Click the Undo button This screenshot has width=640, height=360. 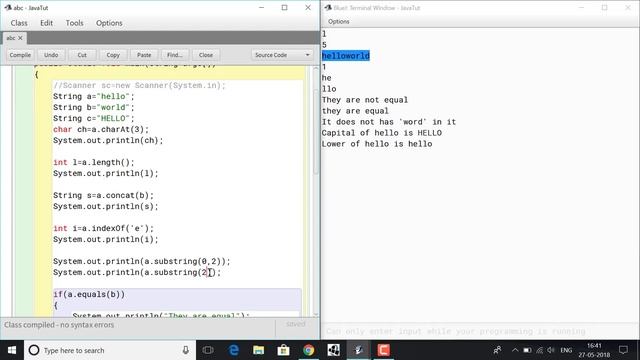[x=51, y=55]
